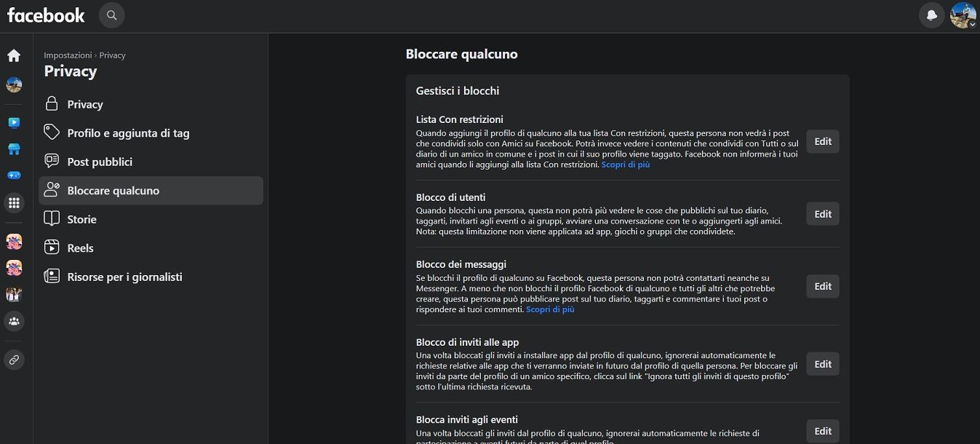Screen dimensions: 980x444
Task: Click the Storie book icon
Action: (x=52, y=218)
